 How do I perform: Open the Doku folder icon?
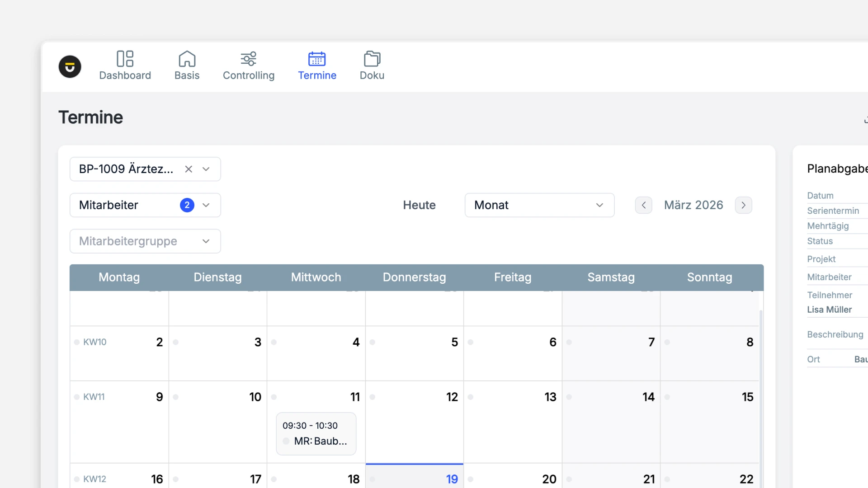[x=372, y=59]
